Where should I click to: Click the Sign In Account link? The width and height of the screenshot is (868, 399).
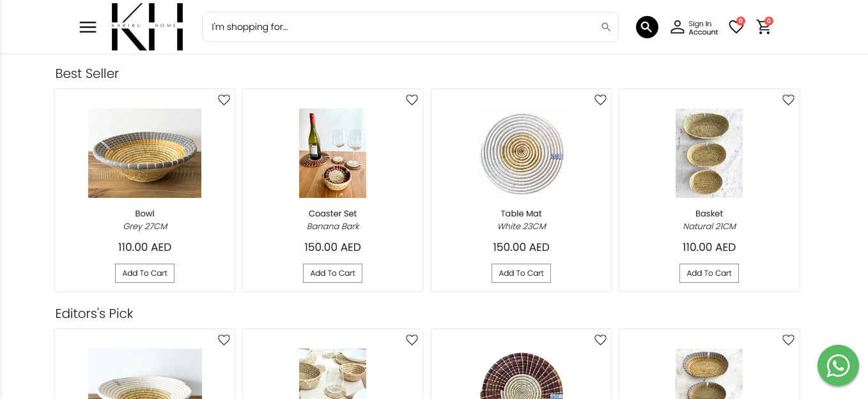[x=703, y=28]
